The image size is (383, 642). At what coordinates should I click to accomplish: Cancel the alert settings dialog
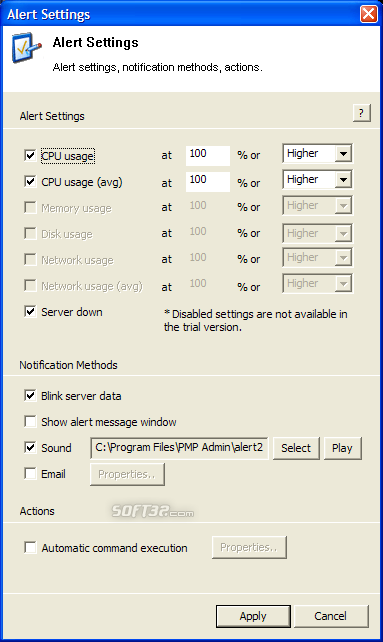click(331, 616)
